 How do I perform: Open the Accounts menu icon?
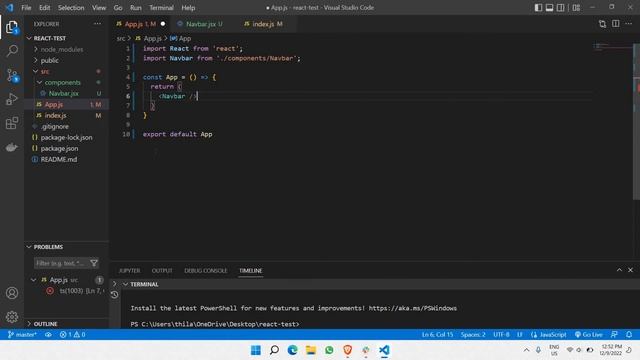pos(12,293)
